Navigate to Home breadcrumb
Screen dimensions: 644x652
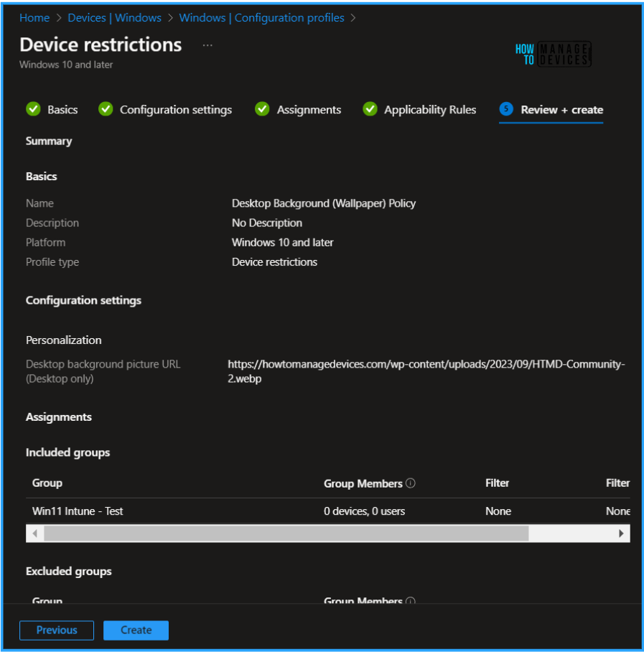[34, 18]
